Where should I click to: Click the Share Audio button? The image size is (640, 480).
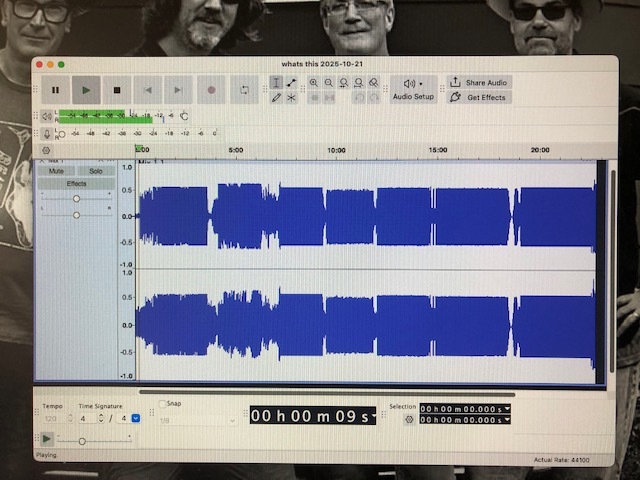coord(478,83)
